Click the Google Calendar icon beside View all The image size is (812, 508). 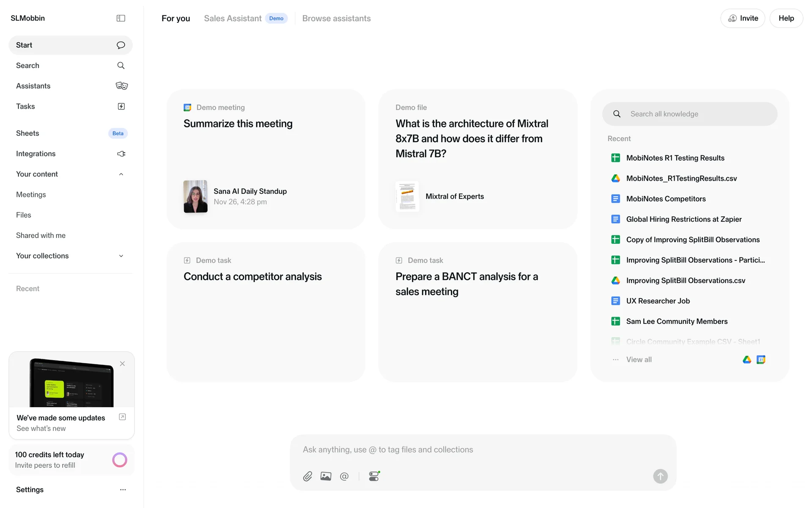point(761,359)
